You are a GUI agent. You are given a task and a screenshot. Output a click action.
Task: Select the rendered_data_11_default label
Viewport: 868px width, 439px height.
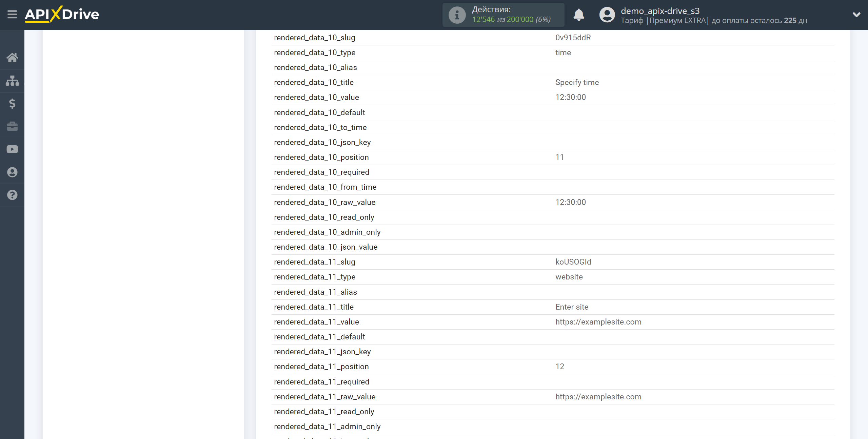point(319,337)
